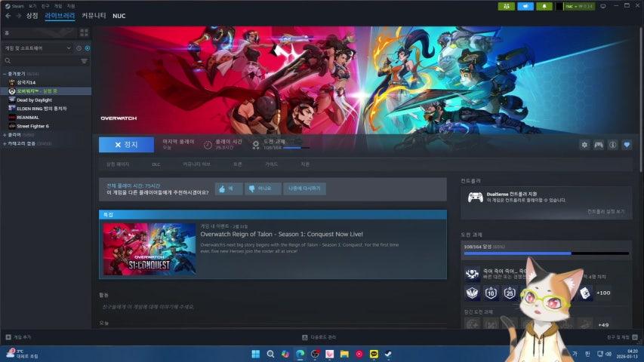644x362 pixels.
Task: Click the 나중에 다시하기 button
Action: tap(304, 189)
